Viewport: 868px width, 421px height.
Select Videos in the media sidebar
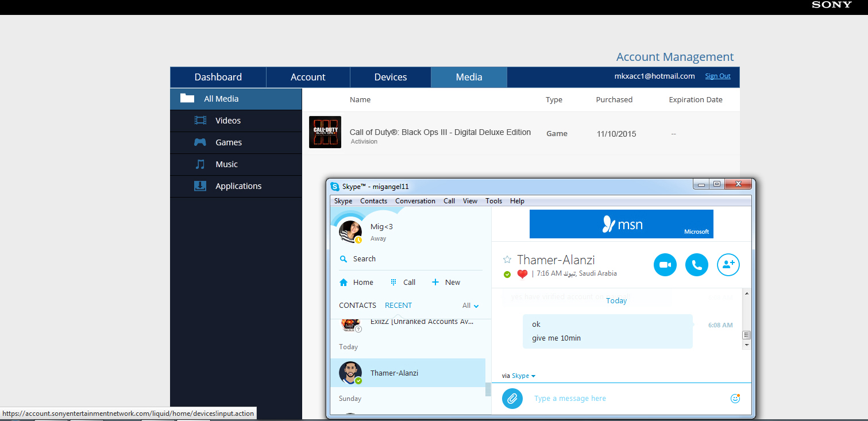236,121
